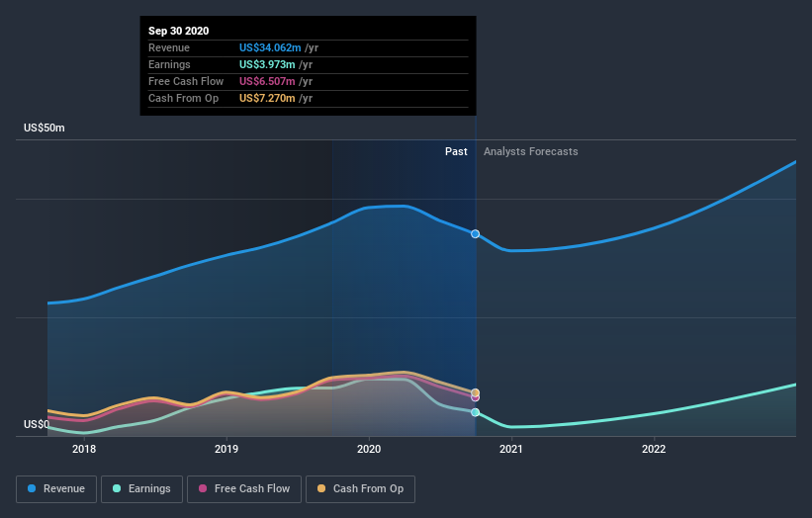Screen dimensions: 812x518
Task: Click the US$34.062m revenue value
Action: [x=270, y=47]
